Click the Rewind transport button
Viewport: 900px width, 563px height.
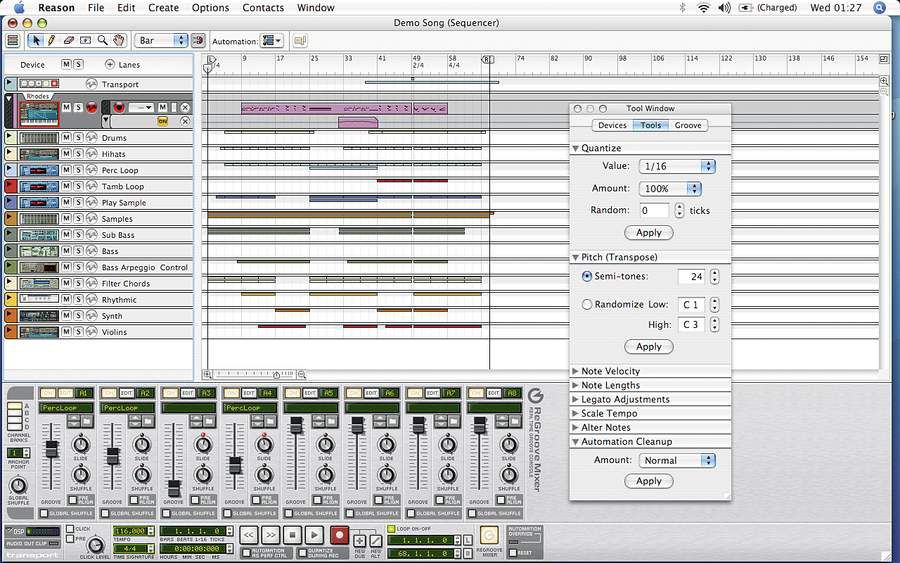point(248,535)
